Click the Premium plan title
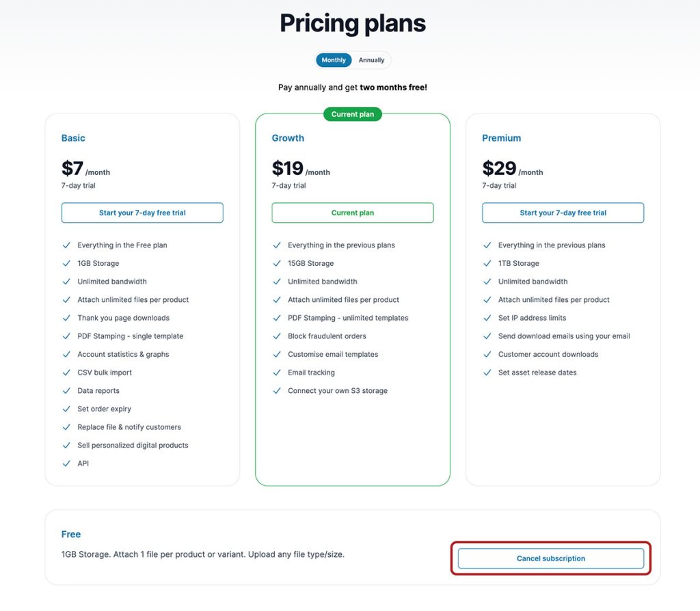 tap(501, 138)
